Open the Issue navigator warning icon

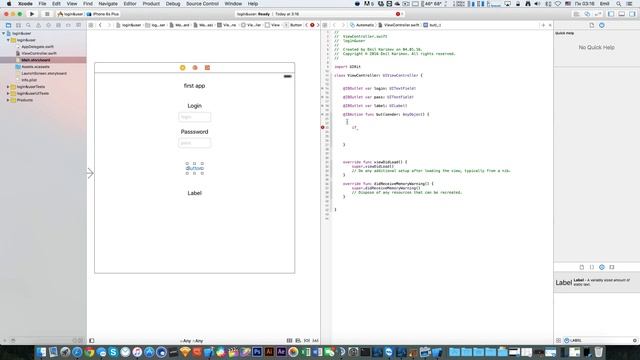pyautogui.click(x=38, y=25)
